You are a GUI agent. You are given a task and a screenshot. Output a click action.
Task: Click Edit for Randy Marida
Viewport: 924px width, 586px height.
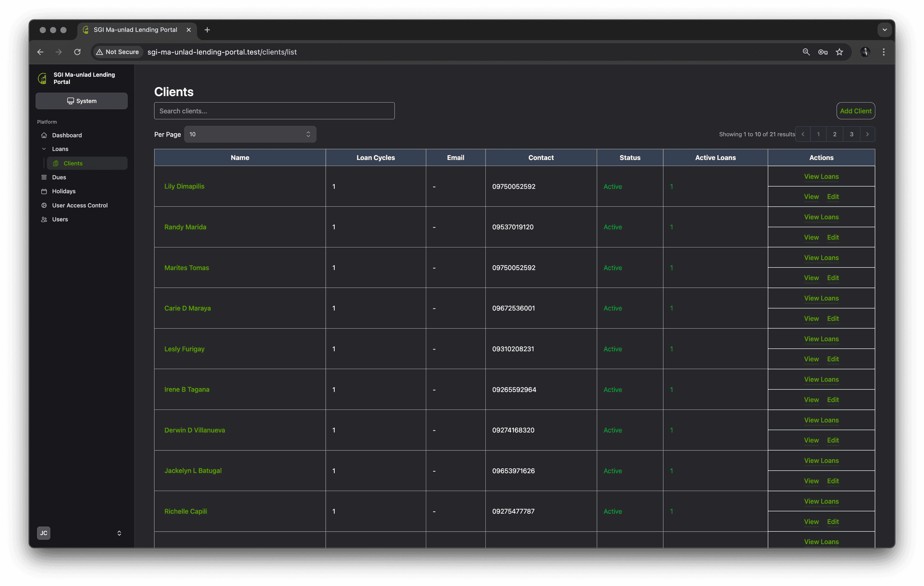tap(833, 237)
